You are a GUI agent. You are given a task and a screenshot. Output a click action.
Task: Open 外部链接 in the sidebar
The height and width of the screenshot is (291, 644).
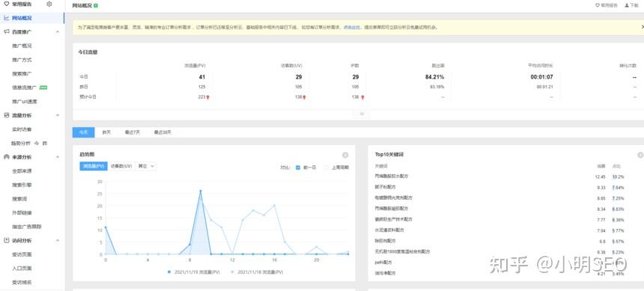click(x=22, y=212)
